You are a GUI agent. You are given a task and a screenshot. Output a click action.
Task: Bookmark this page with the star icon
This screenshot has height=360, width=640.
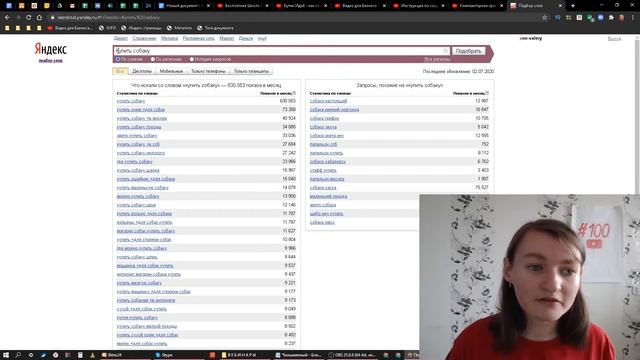544,18
